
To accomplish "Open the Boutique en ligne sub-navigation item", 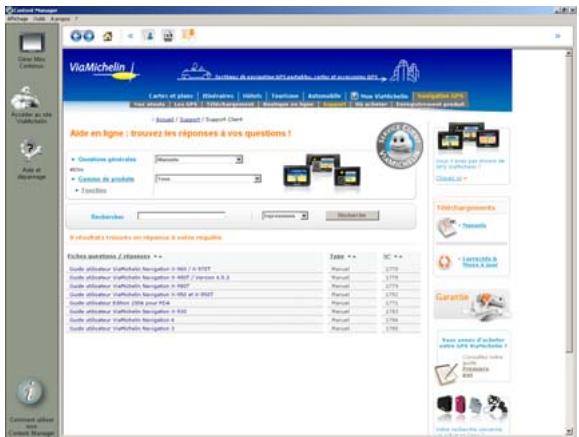I will tap(288, 104).
